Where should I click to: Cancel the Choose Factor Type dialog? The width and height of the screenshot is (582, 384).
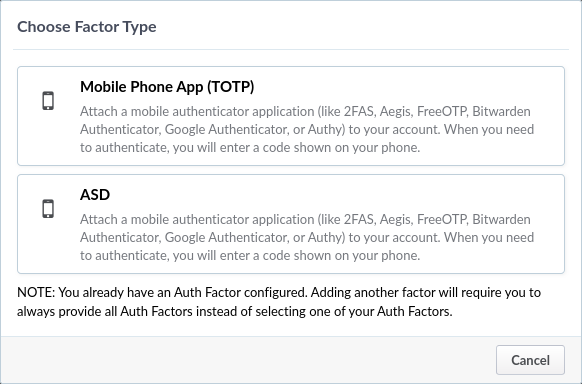point(530,360)
